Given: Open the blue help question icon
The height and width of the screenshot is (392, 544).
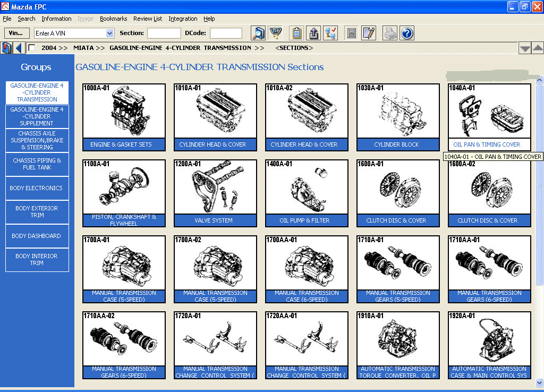Looking at the screenshot, I should coord(407,33).
